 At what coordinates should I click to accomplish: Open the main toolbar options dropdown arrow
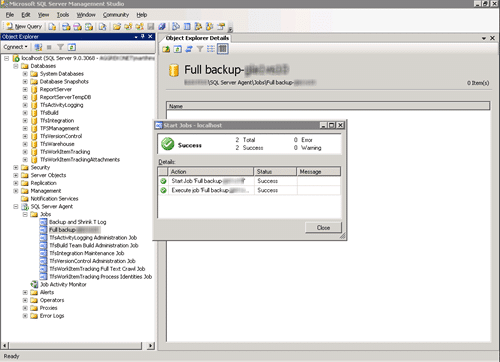point(230,29)
